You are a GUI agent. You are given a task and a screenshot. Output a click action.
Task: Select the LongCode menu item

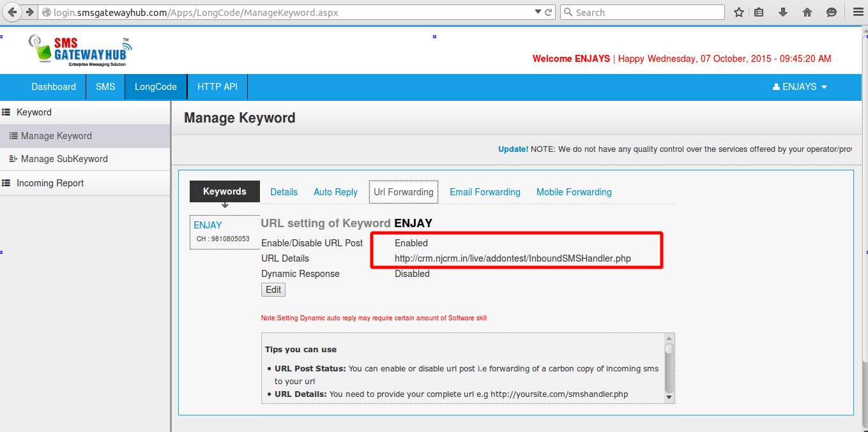156,87
